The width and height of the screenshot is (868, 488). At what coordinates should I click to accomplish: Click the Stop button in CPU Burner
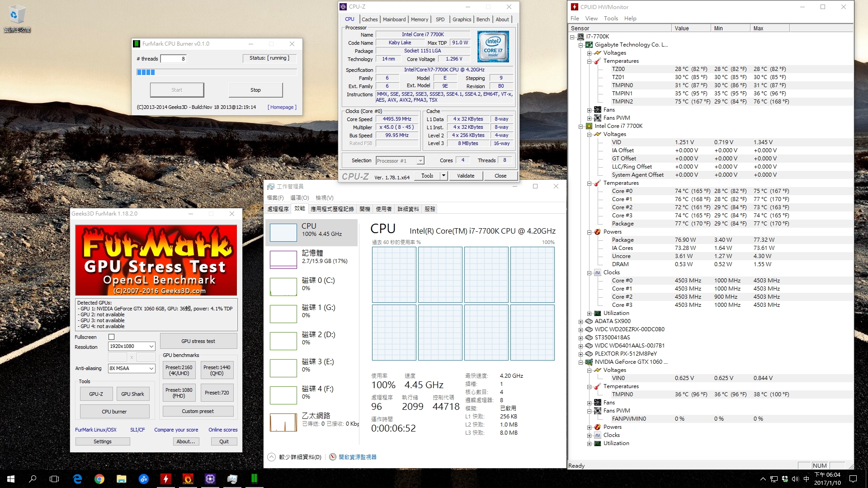pos(255,90)
